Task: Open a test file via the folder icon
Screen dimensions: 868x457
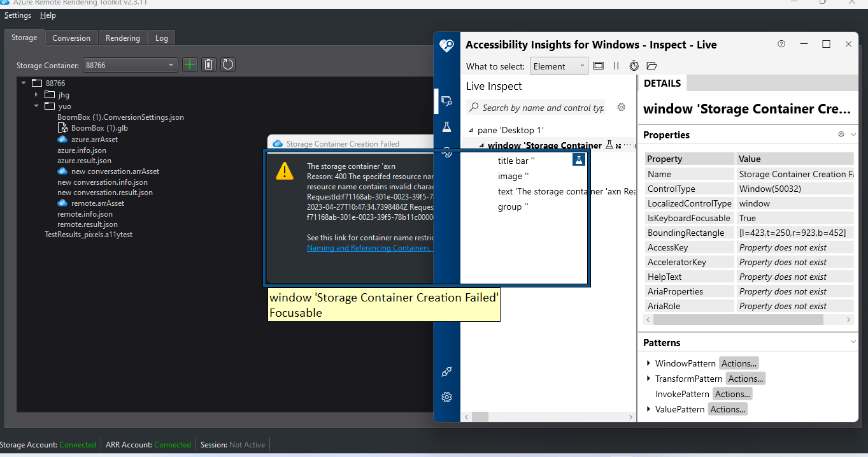Action: (x=651, y=66)
